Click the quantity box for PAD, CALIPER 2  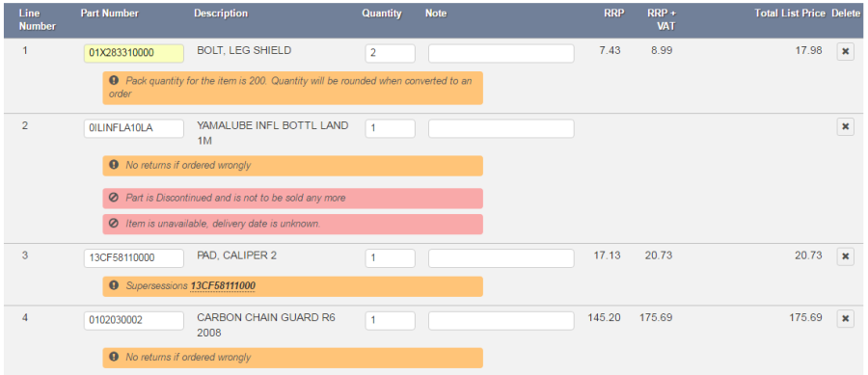(391, 257)
